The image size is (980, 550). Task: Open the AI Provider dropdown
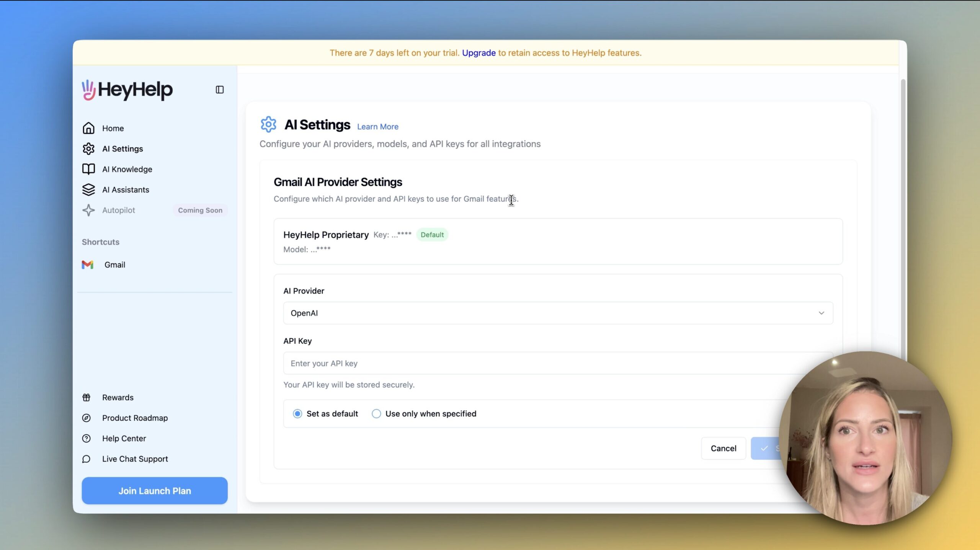click(x=557, y=313)
